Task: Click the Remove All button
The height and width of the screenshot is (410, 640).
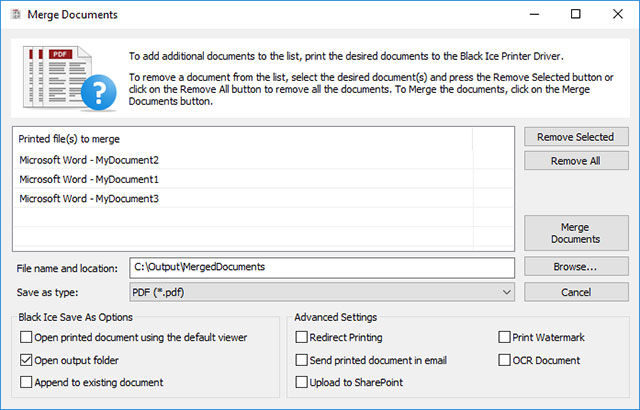Action: 576,161
